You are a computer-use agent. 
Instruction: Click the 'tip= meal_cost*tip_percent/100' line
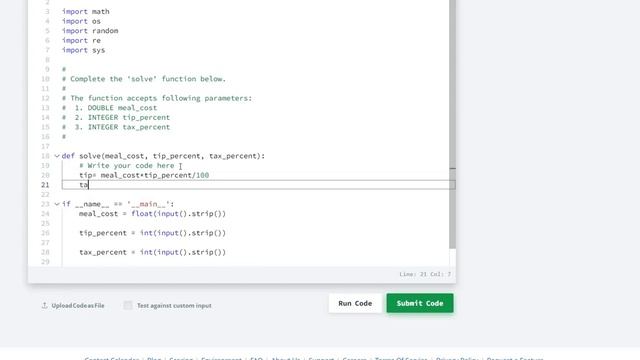tap(144, 175)
